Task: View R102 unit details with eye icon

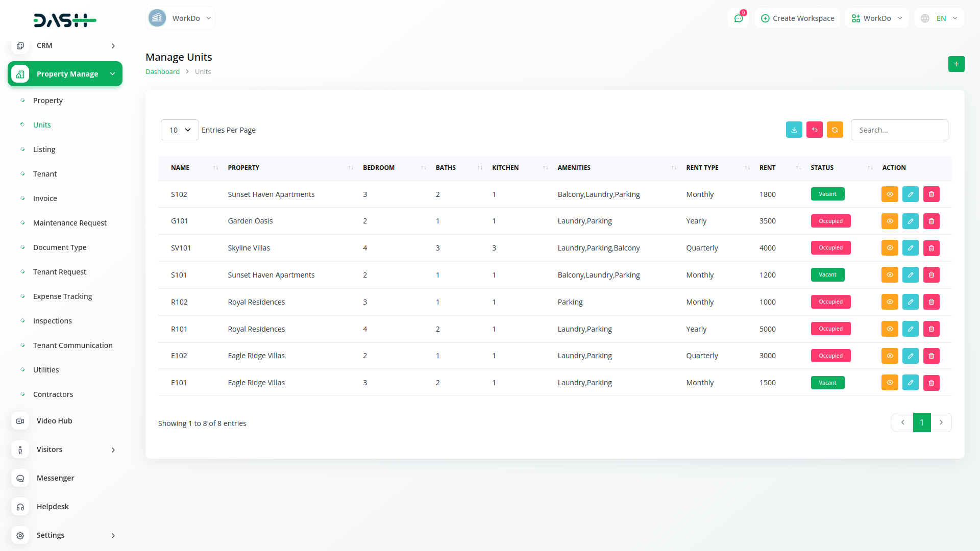Action: coord(889,302)
